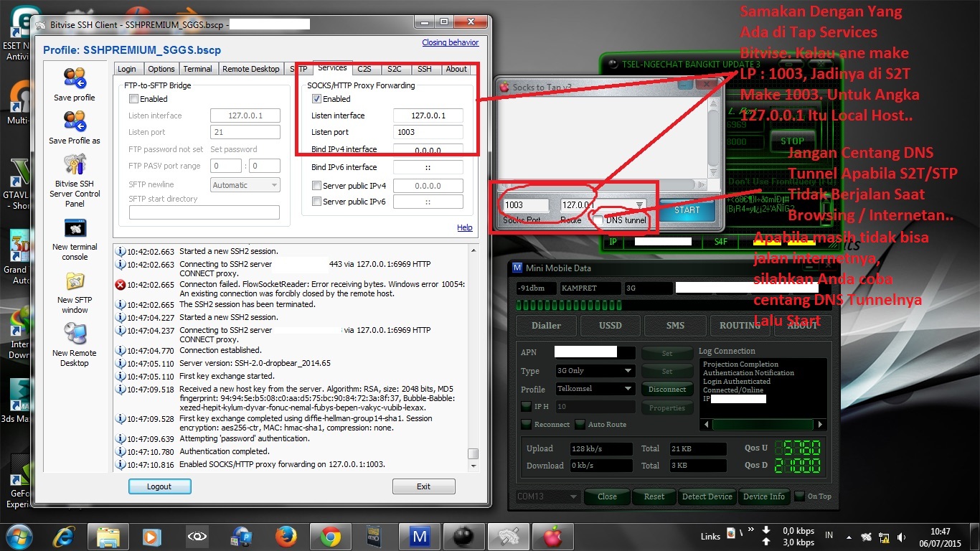This screenshot has width=980, height=551.
Task: Click the Socks to Tap log vertical scrollbar
Action: (x=712, y=138)
